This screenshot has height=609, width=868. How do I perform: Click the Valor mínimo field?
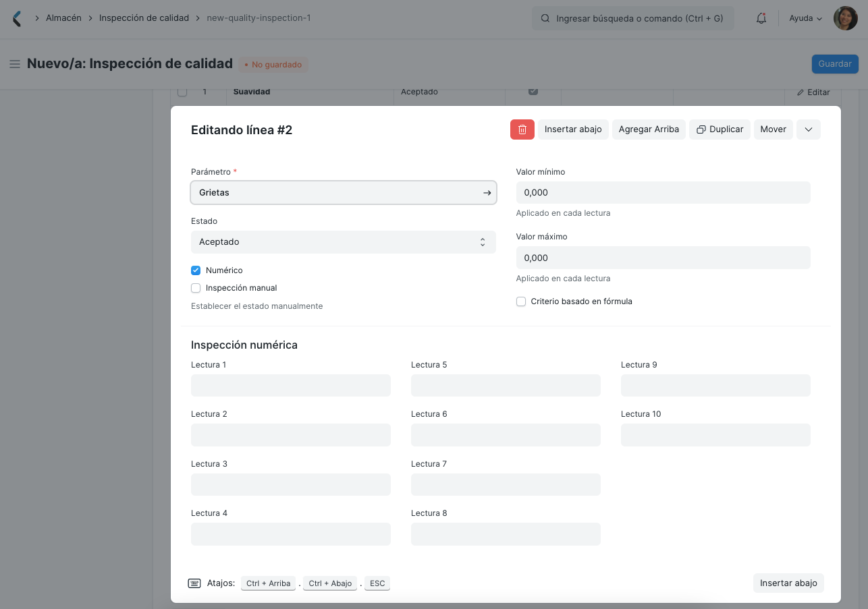pyautogui.click(x=663, y=193)
